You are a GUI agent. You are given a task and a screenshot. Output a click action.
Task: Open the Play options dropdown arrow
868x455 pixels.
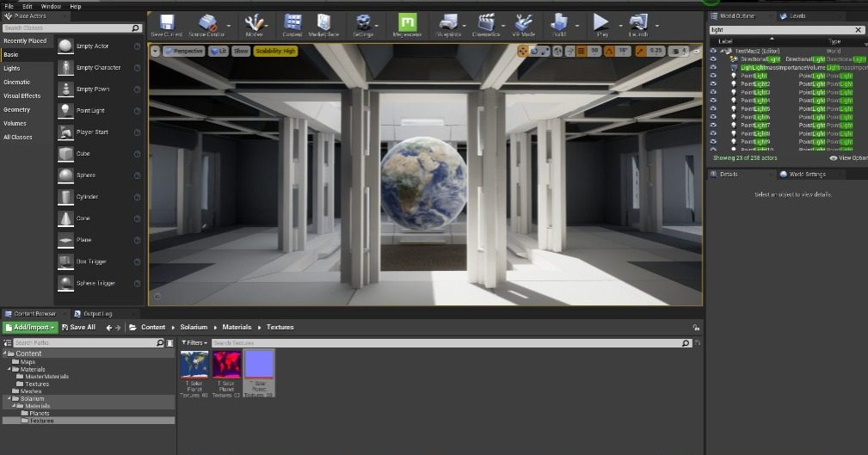[x=620, y=26]
